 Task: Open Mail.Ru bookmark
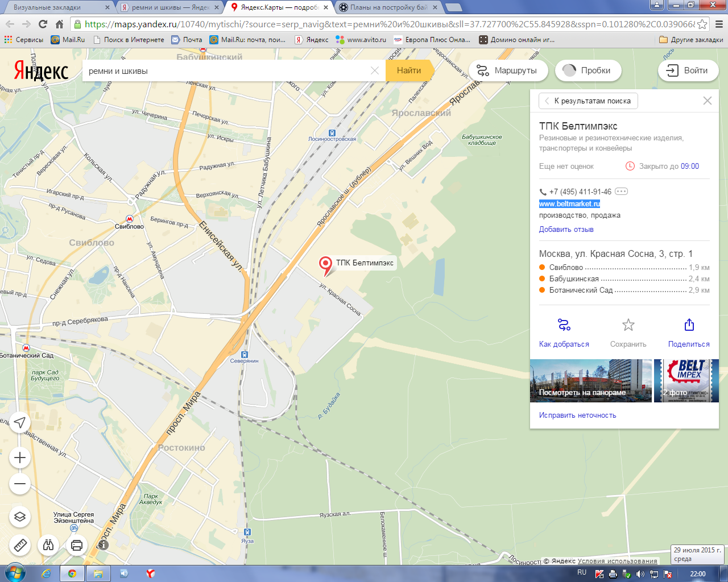click(x=68, y=40)
